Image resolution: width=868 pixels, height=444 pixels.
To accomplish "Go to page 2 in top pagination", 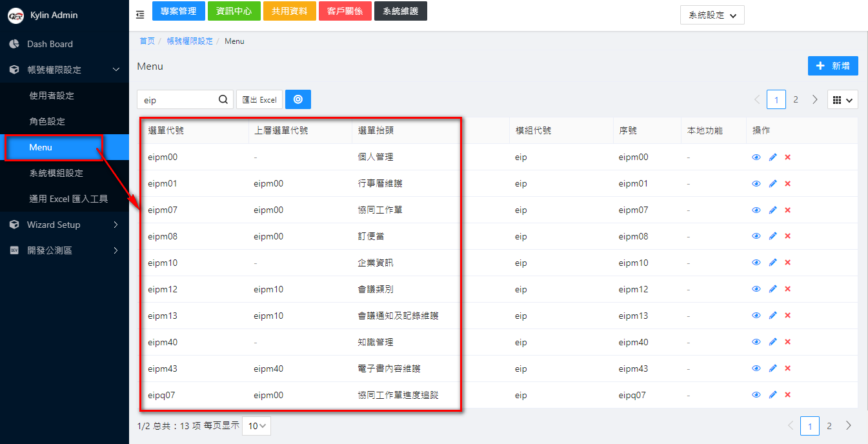I will tap(796, 99).
